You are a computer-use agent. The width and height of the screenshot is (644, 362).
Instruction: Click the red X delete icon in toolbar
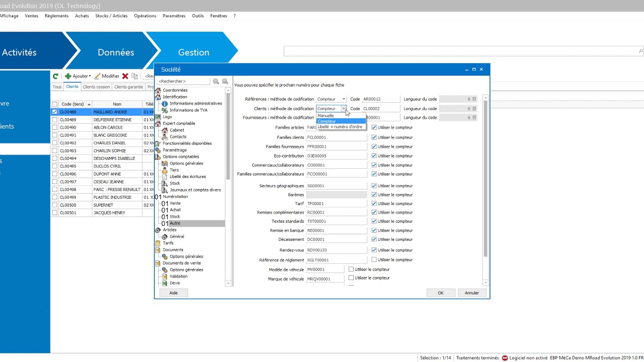[125, 76]
